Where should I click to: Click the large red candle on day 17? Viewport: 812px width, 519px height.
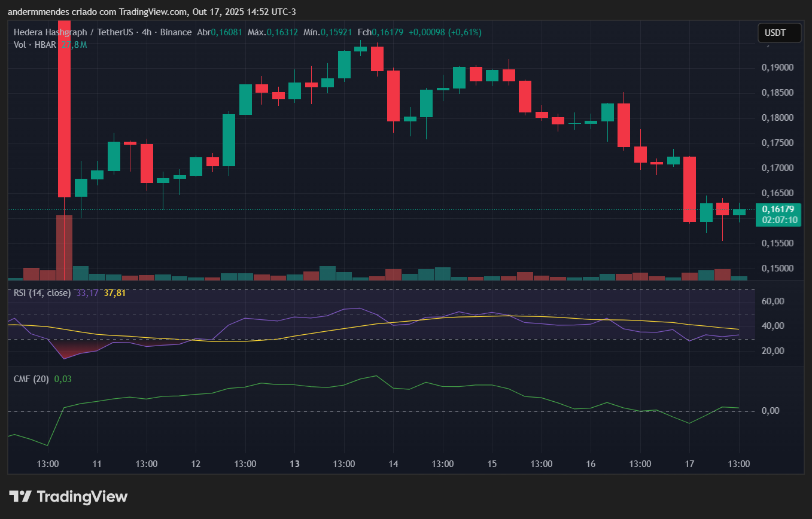point(689,189)
